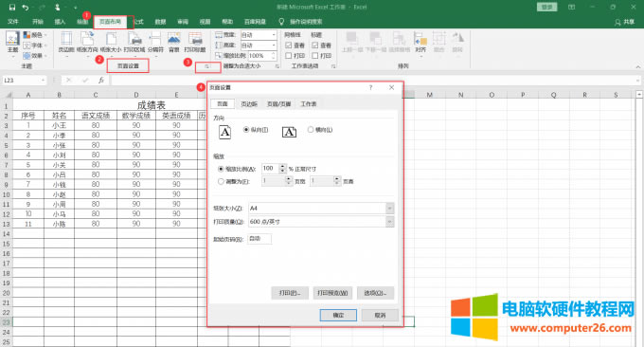This screenshot has width=644, height=347.
Task: Expand the Paper Size A4 dropdown
Action: 390,208
